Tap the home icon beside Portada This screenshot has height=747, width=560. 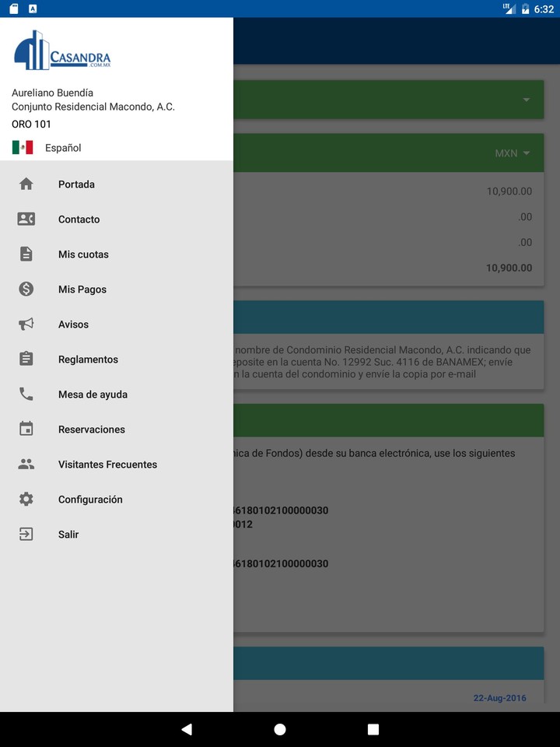coord(26,184)
